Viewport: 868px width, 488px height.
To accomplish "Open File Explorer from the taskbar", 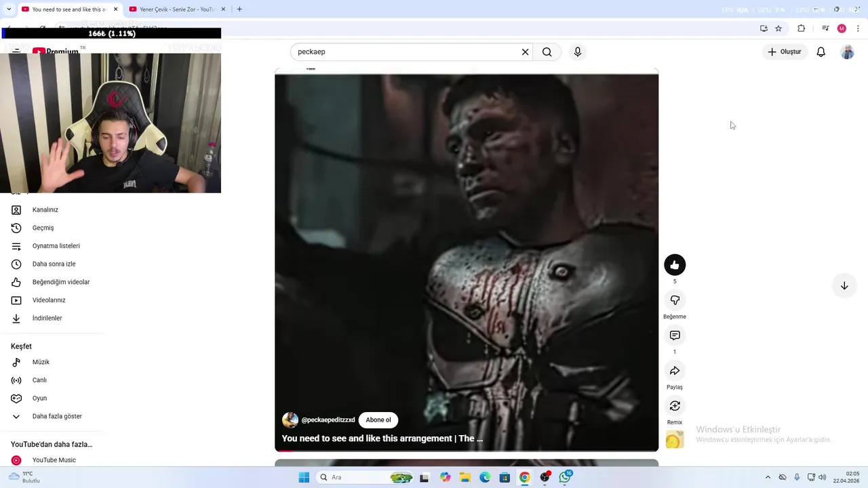I will point(465,477).
